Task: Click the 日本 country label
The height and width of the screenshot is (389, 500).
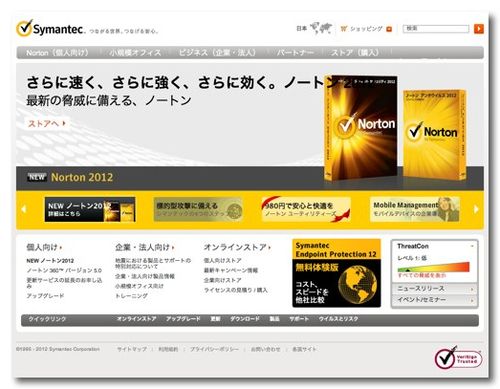Action: [x=302, y=29]
